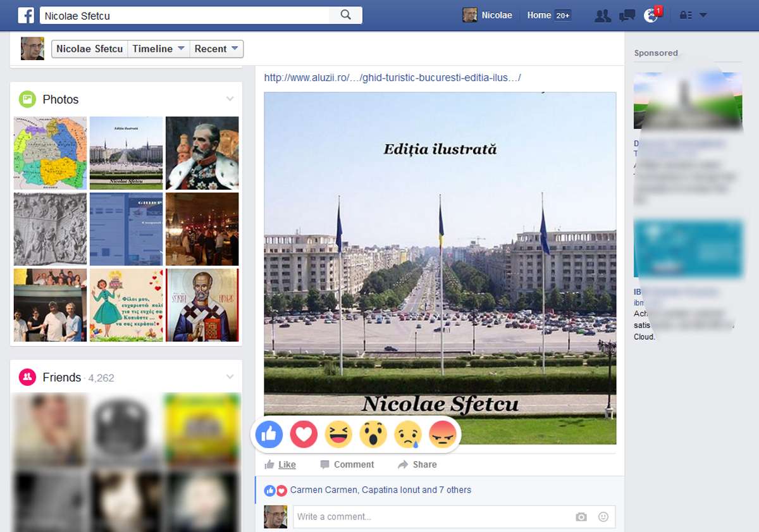Open the messages icon
Viewport: 759px width, 532px height.
point(627,15)
